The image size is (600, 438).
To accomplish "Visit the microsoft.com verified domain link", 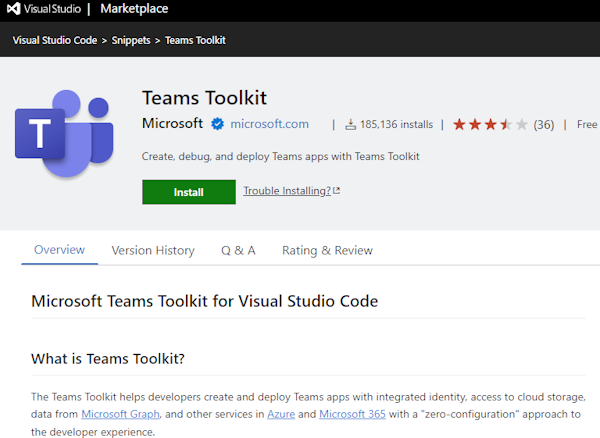I will pos(269,124).
